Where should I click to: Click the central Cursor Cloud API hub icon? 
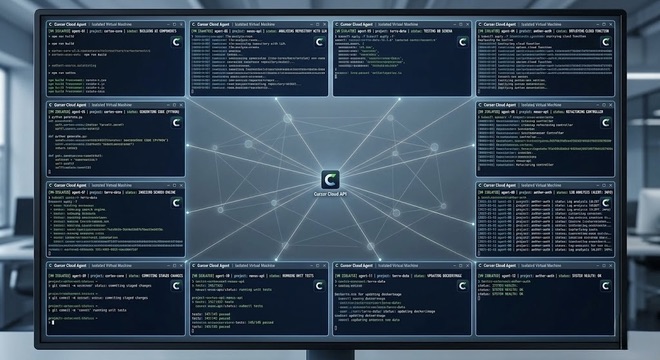(330, 180)
